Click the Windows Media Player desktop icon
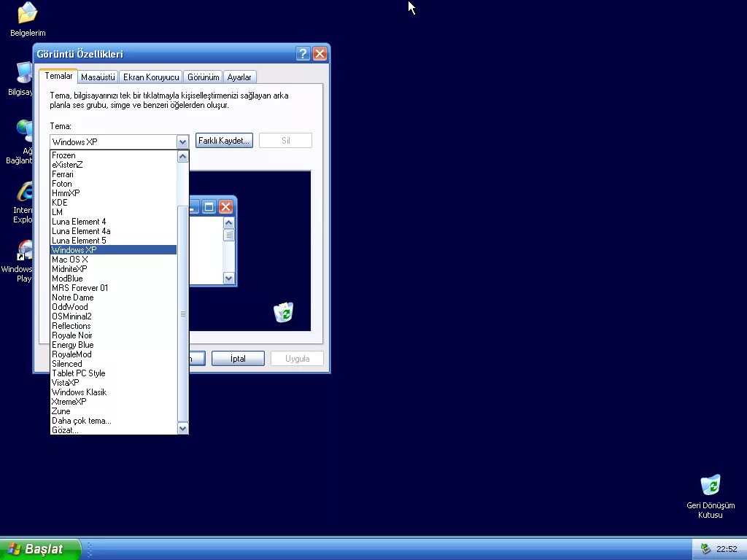The height and width of the screenshot is (560, 747). tap(19, 261)
